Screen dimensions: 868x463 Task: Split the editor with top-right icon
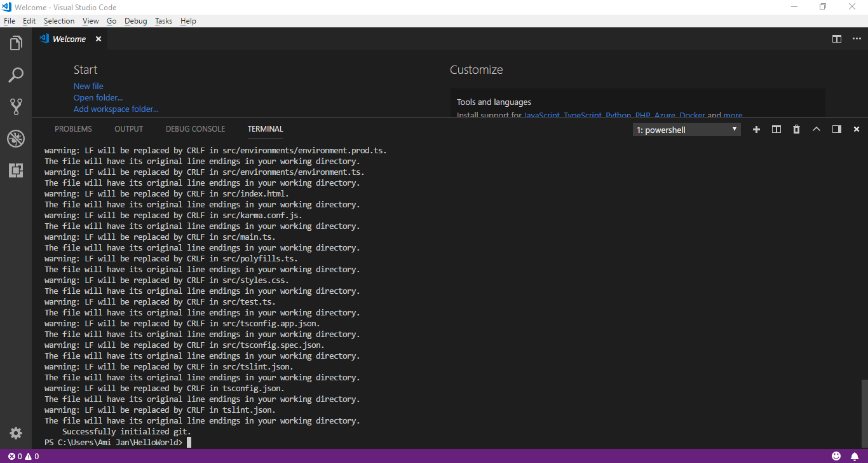click(837, 39)
